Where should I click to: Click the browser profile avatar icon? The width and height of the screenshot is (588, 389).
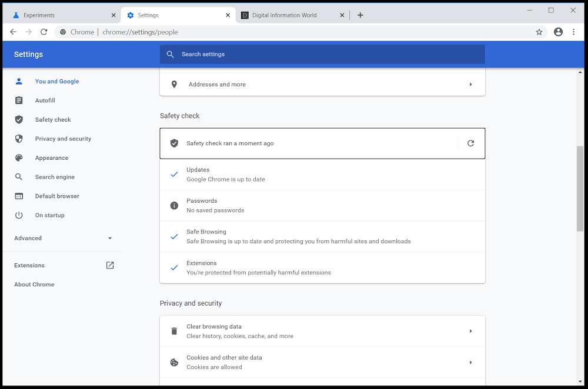(558, 32)
